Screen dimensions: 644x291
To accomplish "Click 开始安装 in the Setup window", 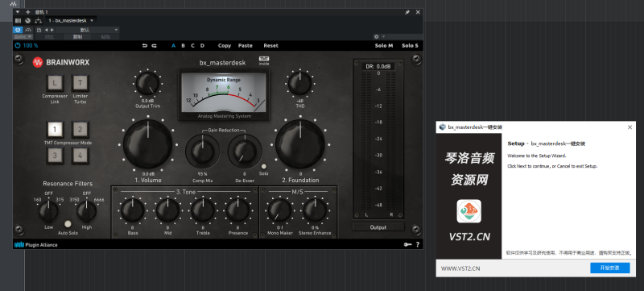I will click(610, 268).
